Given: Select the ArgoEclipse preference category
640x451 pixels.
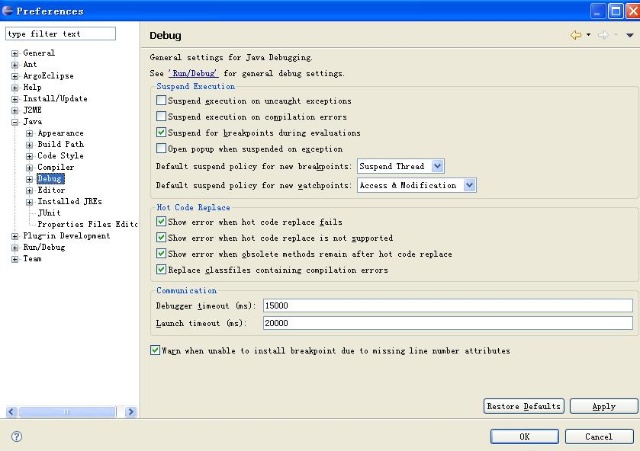Looking at the screenshot, I should [48, 76].
